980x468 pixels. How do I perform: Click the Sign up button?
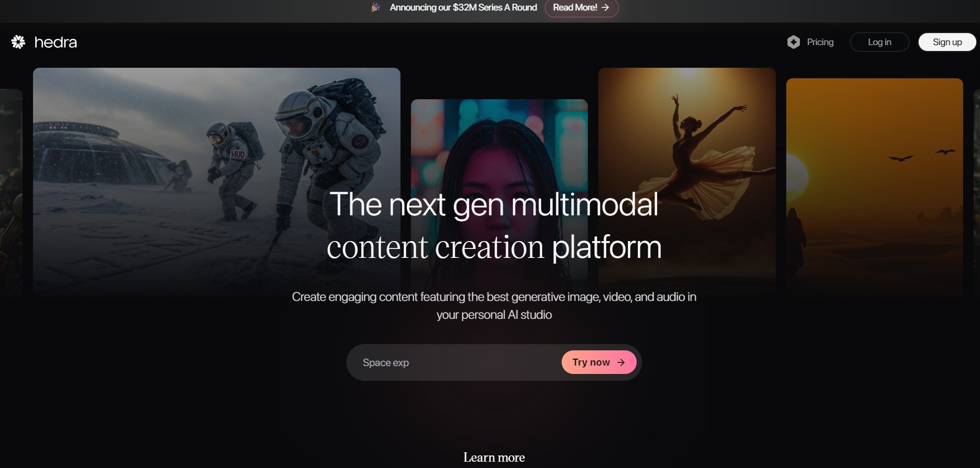click(x=947, y=42)
